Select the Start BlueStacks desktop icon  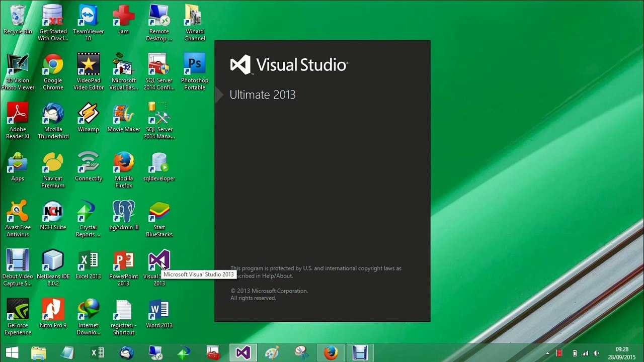pyautogui.click(x=159, y=219)
